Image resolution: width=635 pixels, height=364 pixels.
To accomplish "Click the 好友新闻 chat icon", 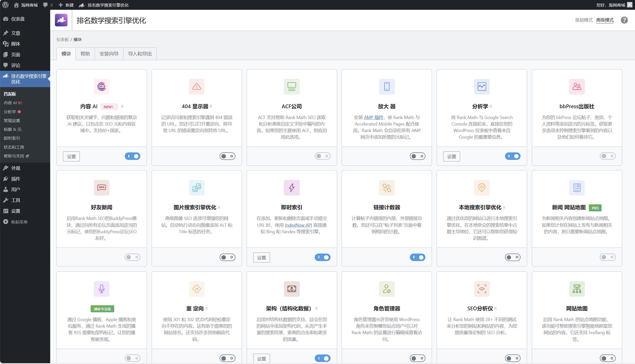I will coord(102,188).
